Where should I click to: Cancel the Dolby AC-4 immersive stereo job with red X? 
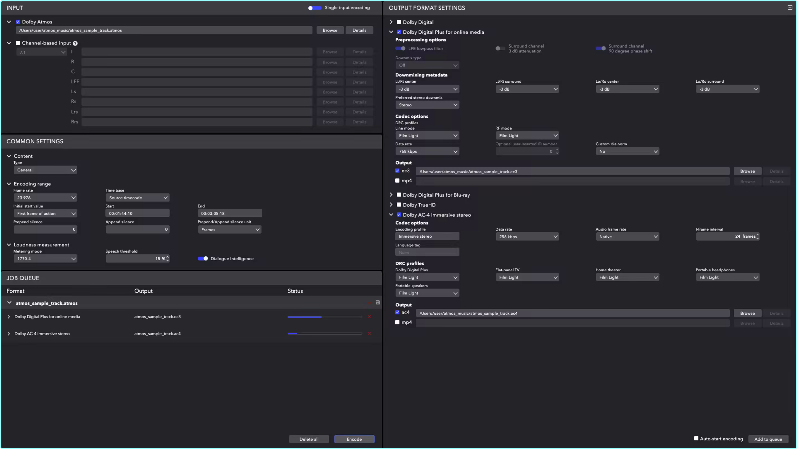[x=370, y=334]
